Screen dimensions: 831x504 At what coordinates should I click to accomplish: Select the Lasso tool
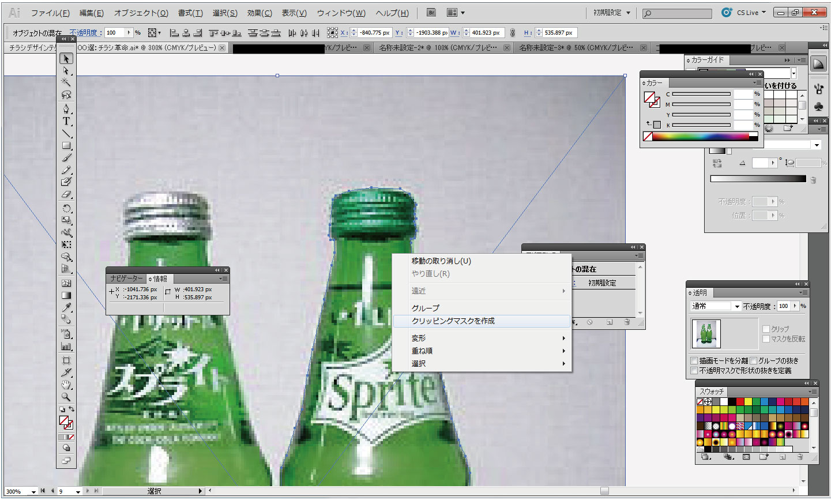coord(66,95)
